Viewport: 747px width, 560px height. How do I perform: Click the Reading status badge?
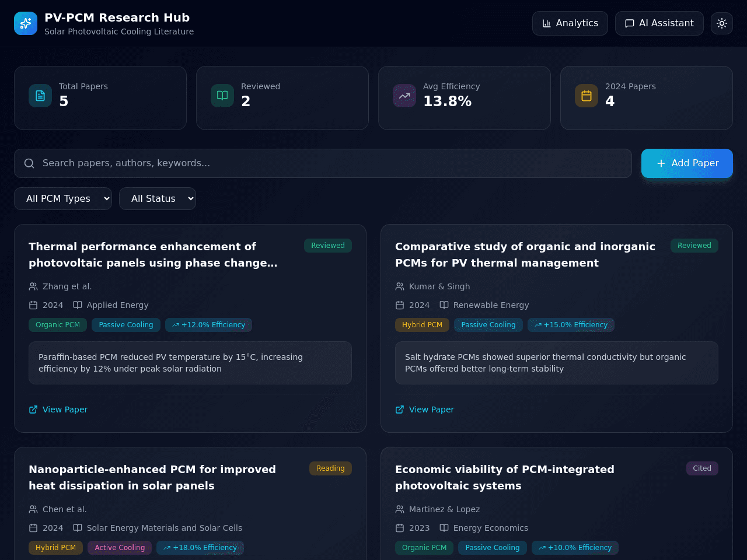click(x=330, y=468)
